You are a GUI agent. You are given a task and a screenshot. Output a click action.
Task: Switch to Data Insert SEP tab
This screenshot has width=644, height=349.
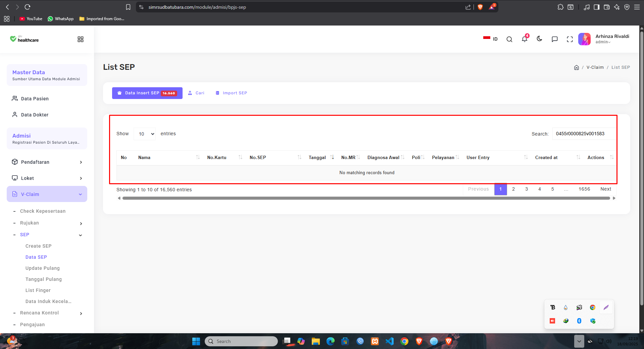[x=147, y=93]
